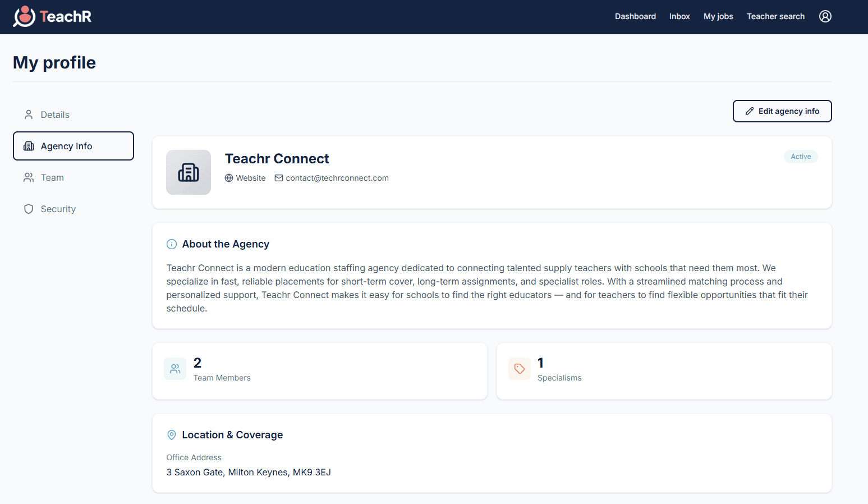
Task: Click the envelope icon beside the agency email
Action: coord(279,178)
